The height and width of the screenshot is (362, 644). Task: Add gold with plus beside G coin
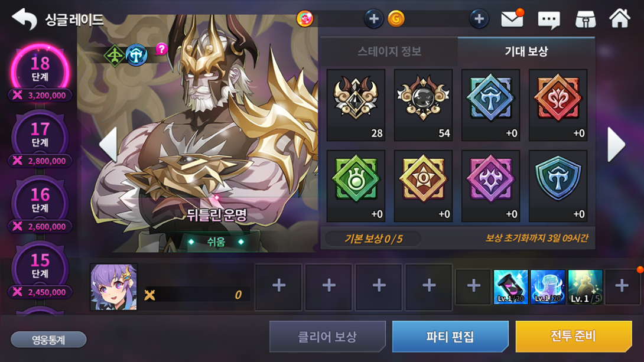tap(479, 19)
